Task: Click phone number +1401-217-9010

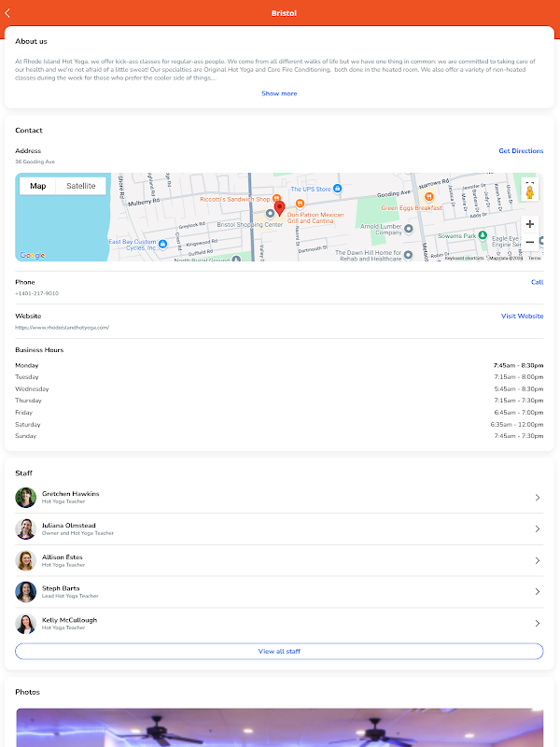Action: click(x=36, y=293)
